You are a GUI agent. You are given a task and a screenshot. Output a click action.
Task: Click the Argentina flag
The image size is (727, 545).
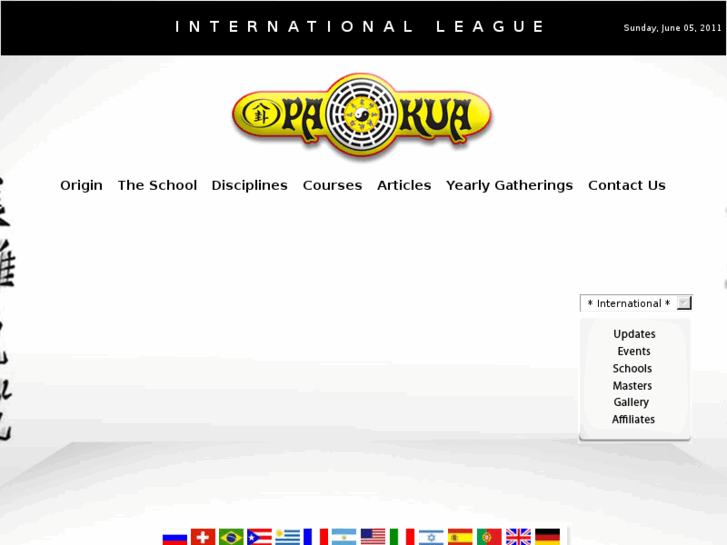click(x=344, y=537)
